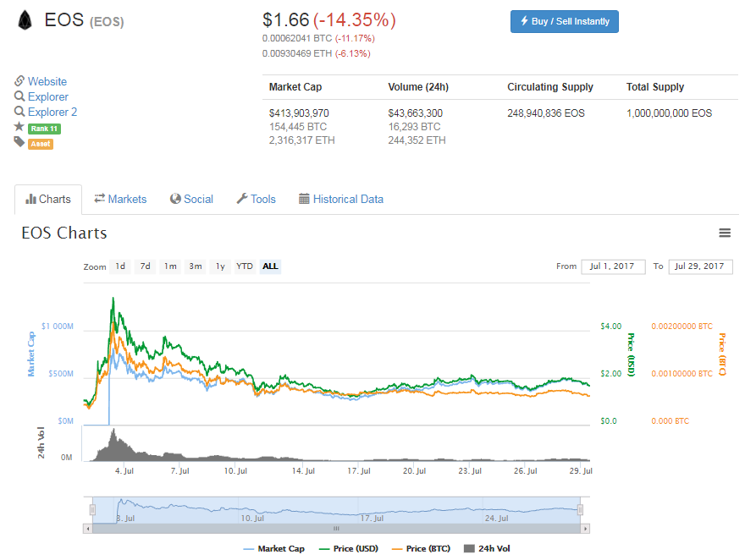Click the To date field Jul 29, 2017
Screen dimensions: 745x560
pyautogui.click(x=700, y=266)
